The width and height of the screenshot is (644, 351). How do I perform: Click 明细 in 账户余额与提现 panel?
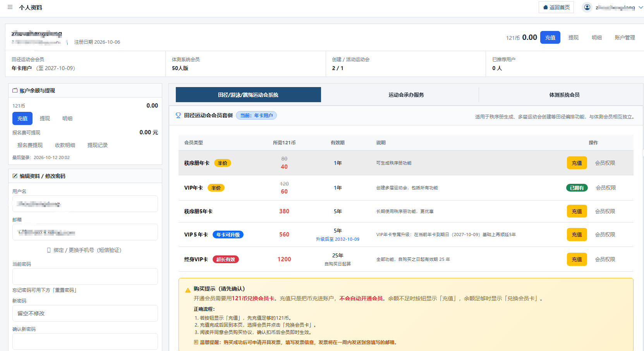point(67,118)
